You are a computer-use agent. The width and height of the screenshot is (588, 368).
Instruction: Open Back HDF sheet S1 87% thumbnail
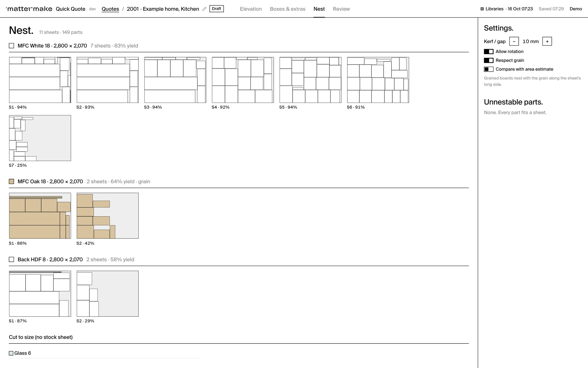click(x=40, y=294)
